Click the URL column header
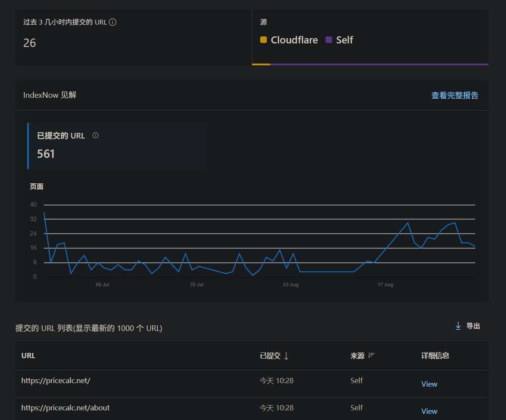Image resolution: width=506 pixels, height=420 pixels. (28, 356)
